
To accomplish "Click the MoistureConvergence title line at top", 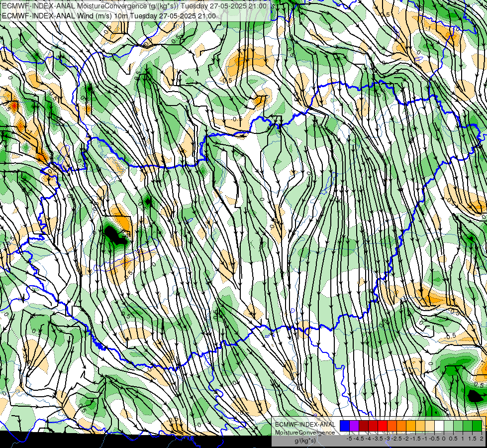I will [134, 5].
